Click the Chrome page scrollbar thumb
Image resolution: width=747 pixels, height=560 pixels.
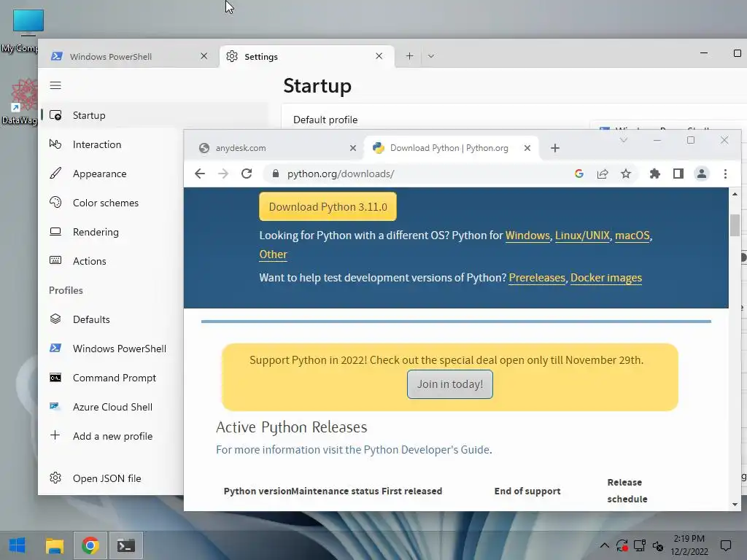pos(734,225)
